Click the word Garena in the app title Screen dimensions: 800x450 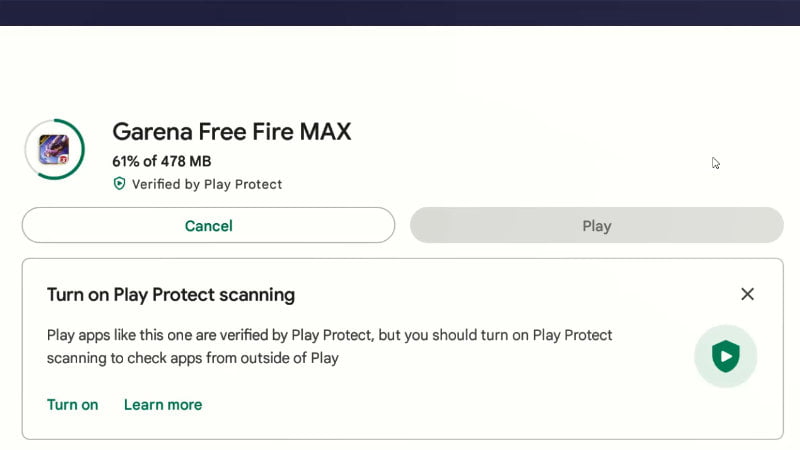[x=149, y=132]
